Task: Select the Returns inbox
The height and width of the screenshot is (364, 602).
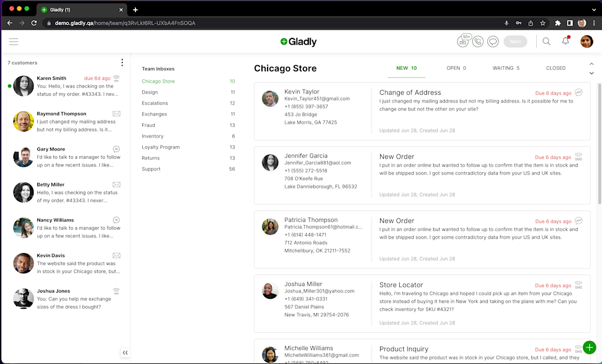Action: coord(188,158)
